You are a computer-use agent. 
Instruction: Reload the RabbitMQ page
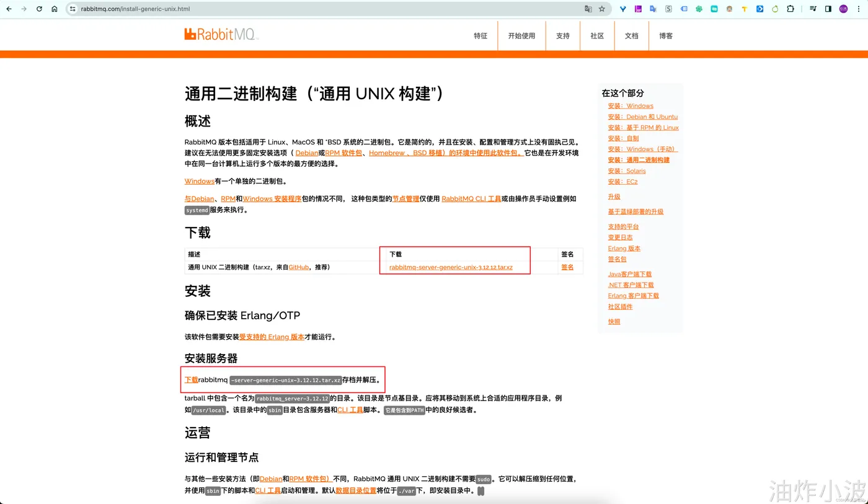click(x=40, y=9)
